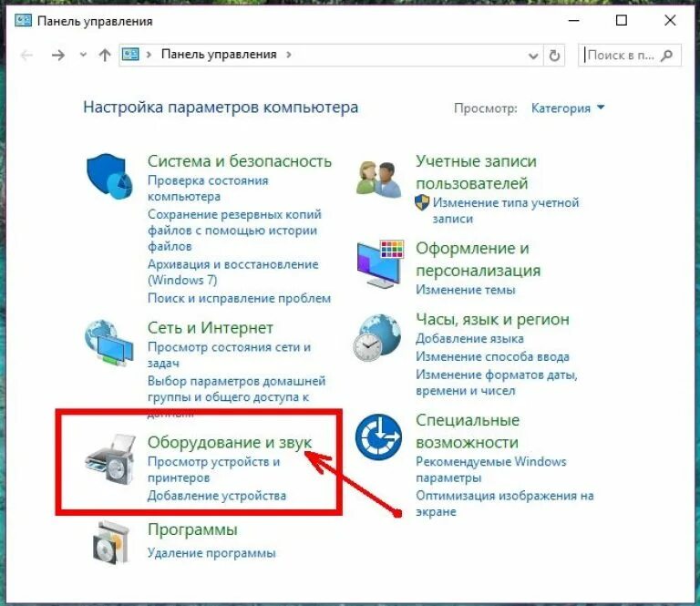Open the Оборудование и звук category link
This screenshot has height=606, width=700.
pyautogui.click(x=230, y=442)
